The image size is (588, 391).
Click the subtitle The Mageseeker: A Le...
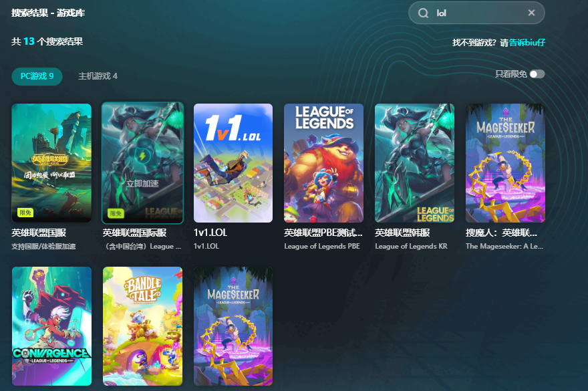504,246
